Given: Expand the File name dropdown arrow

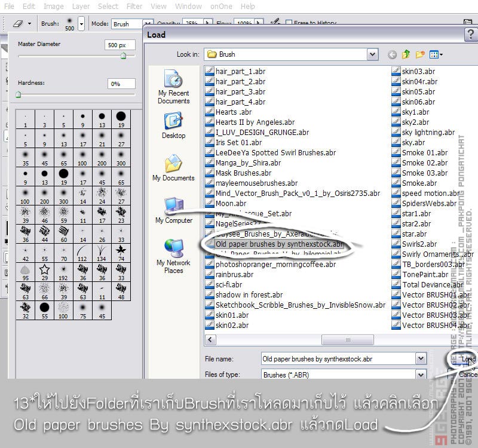Looking at the screenshot, I should pos(421,358).
